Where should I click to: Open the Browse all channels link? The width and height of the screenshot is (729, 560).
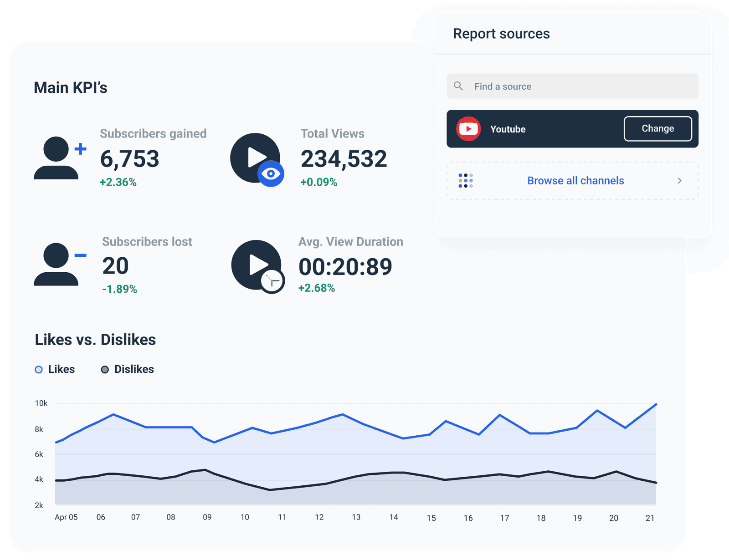click(x=575, y=180)
